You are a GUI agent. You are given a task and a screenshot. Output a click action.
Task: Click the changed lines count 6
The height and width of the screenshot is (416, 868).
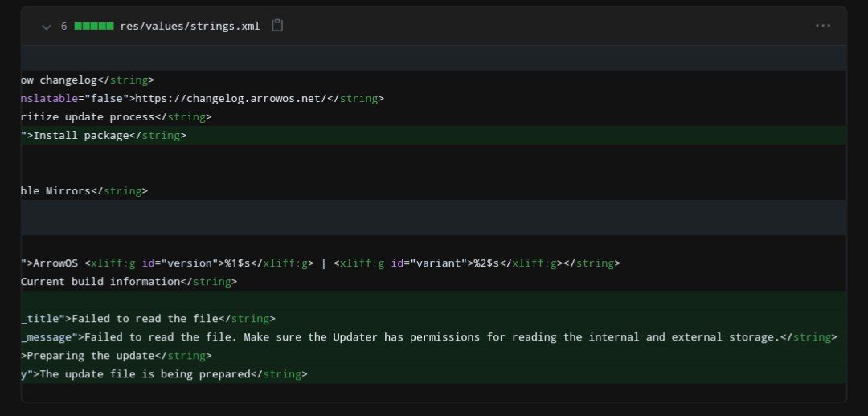(x=64, y=26)
